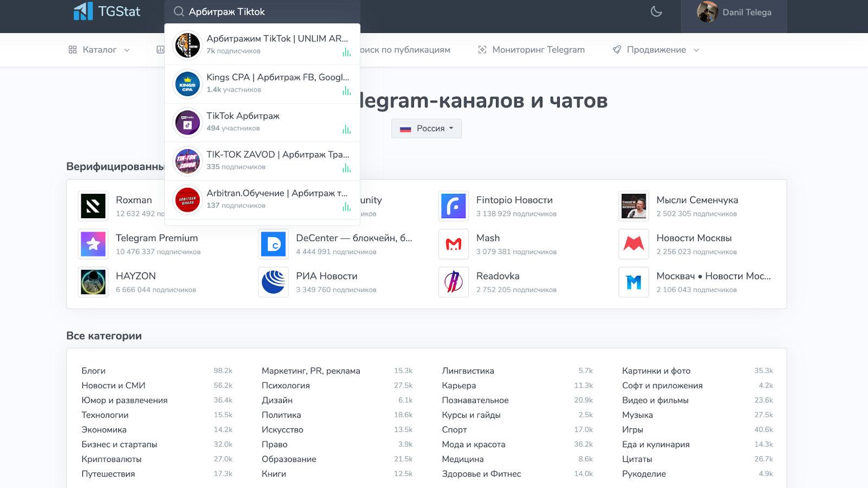Open stats chart icon for Arbitran.Обучение
This screenshot has height=488, width=868.
[x=346, y=206]
